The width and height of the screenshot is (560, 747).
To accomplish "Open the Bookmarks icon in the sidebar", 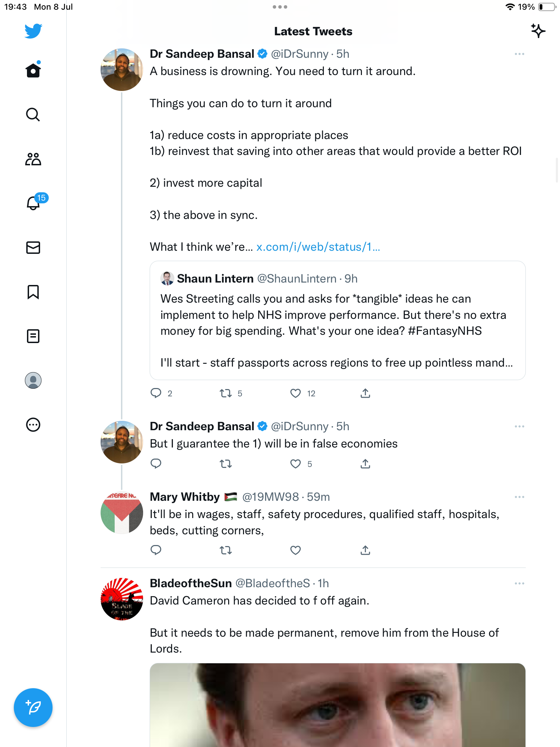I will point(33,292).
